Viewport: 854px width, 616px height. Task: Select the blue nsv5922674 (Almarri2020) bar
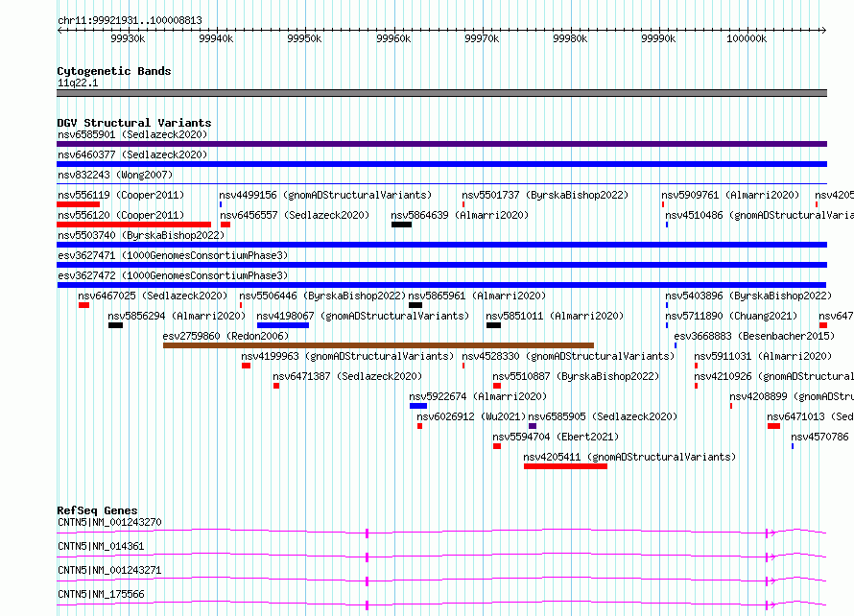click(418, 406)
